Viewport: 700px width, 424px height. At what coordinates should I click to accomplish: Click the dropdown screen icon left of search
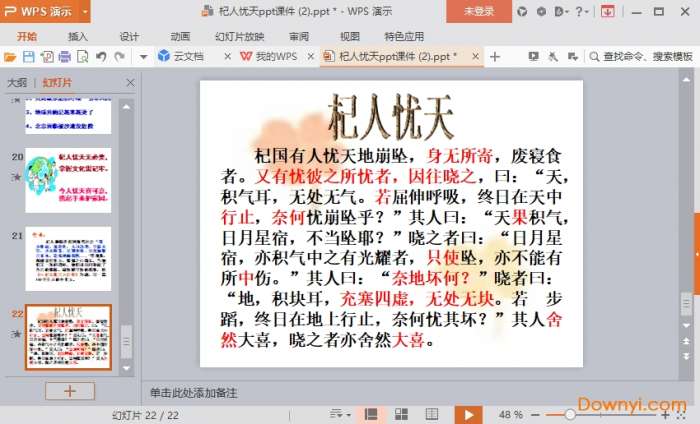pyautogui.click(x=573, y=56)
